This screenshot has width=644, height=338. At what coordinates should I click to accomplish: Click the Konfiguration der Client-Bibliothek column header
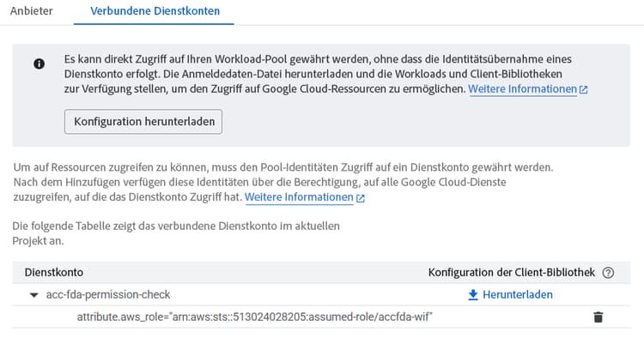(512, 272)
